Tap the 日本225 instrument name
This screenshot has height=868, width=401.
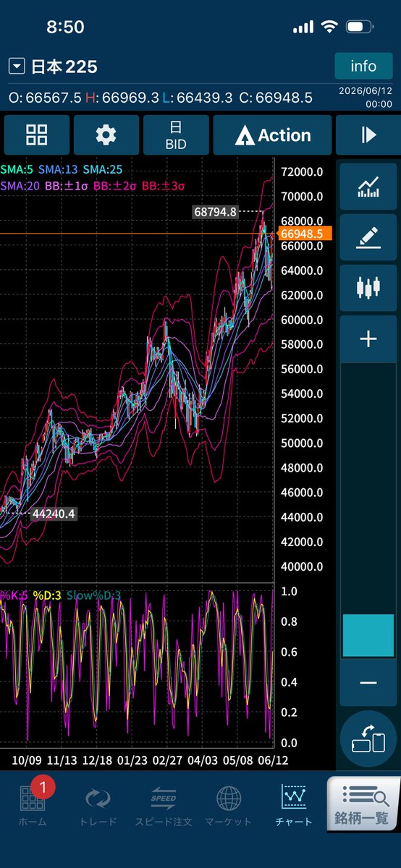click(x=64, y=67)
